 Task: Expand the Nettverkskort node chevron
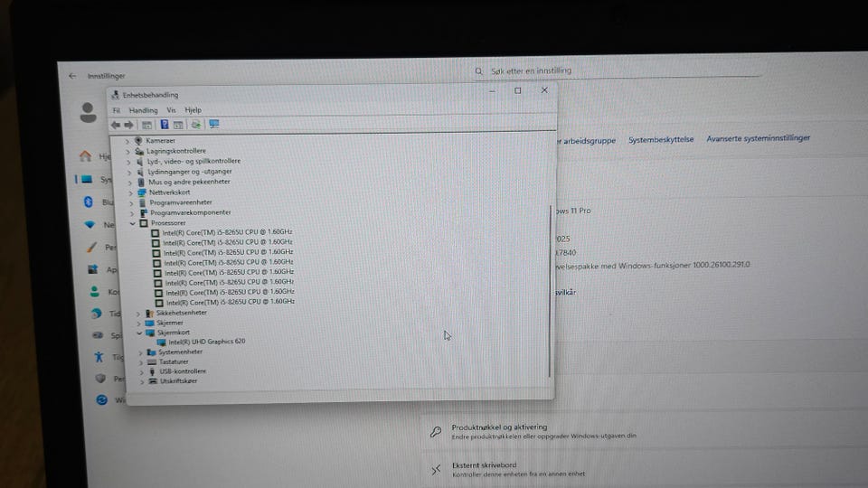[130, 193]
